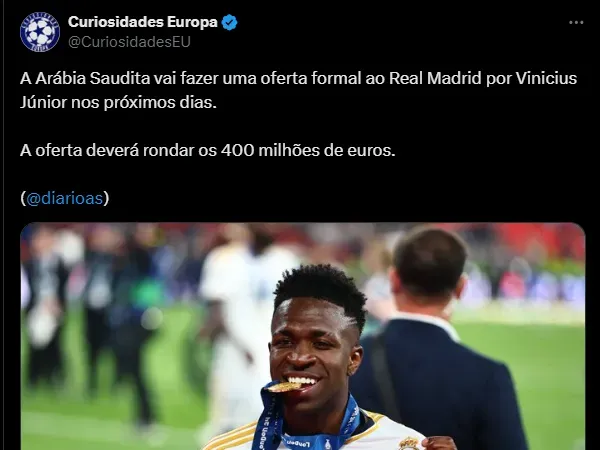Open the Curiosidades Europa display name

(143, 22)
